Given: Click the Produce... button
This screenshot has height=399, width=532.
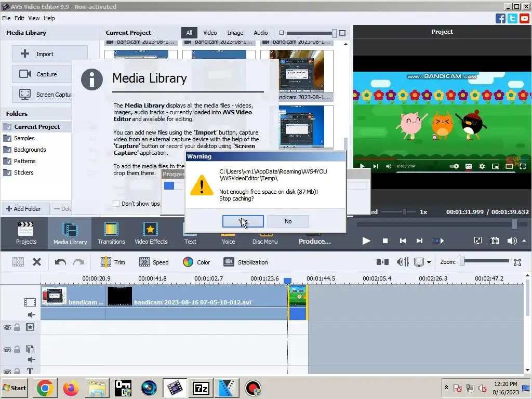Looking at the screenshot, I should click(x=314, y=241).
